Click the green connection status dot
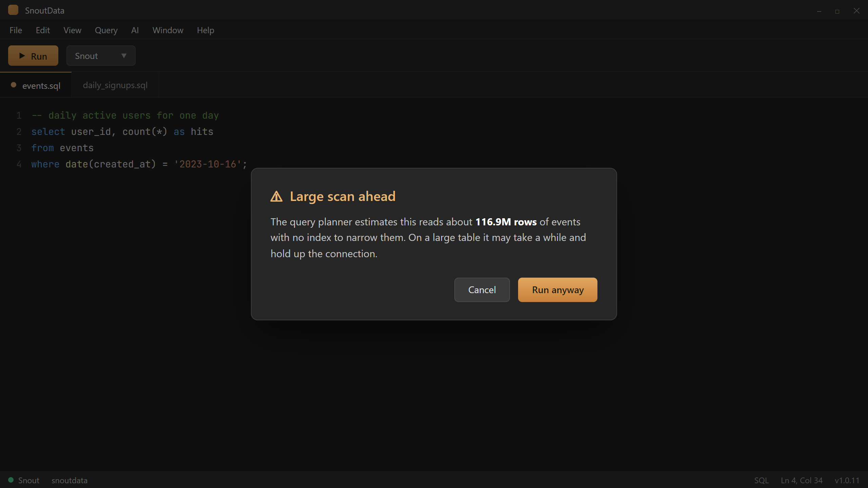 [x=11, y=480]
